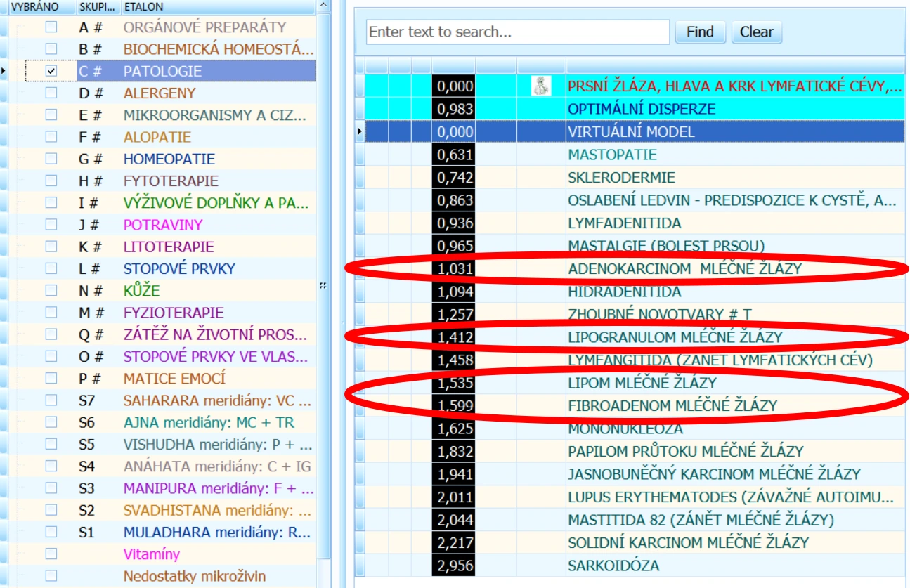Tick the KŮŽE group checkbox
This screenshot has height=588, width=910.
tap(51, 290)
